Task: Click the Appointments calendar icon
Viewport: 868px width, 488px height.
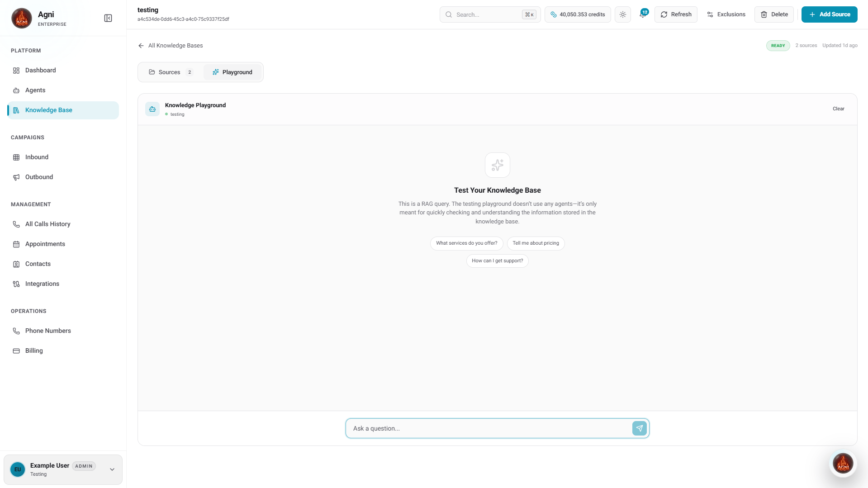Action: point(16,244)
